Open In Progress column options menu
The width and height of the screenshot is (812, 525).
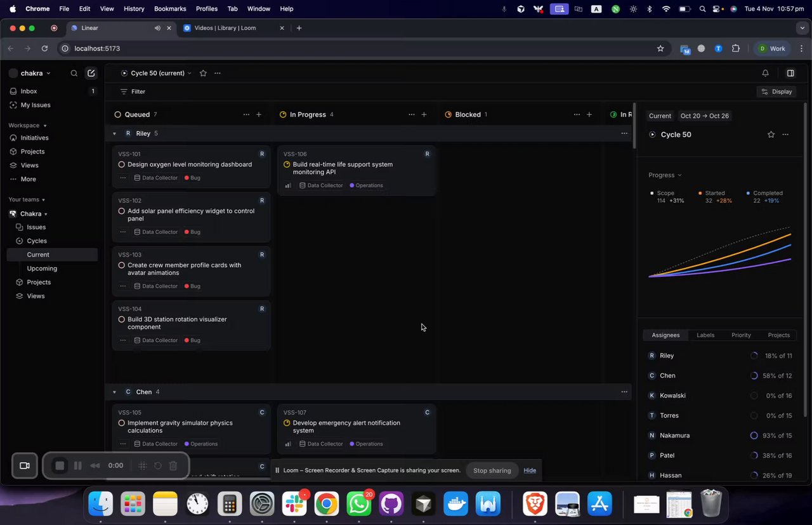point(411,114)
